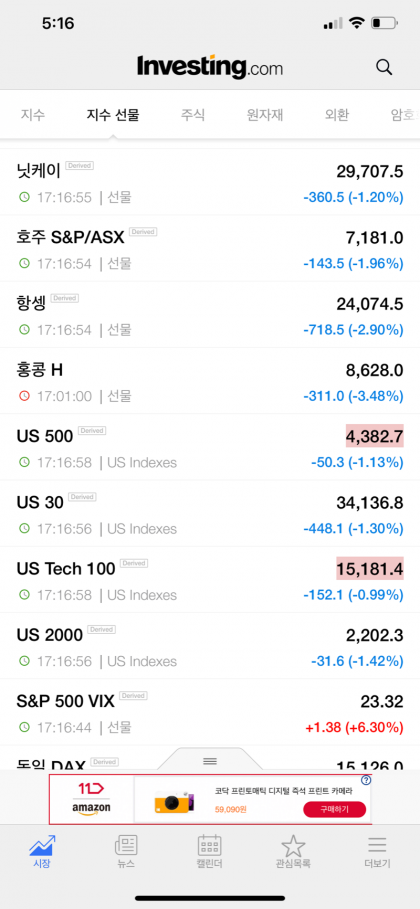
Task: Tap the Kodak camera ad thumbnail
Action: [x=175, y=802]
